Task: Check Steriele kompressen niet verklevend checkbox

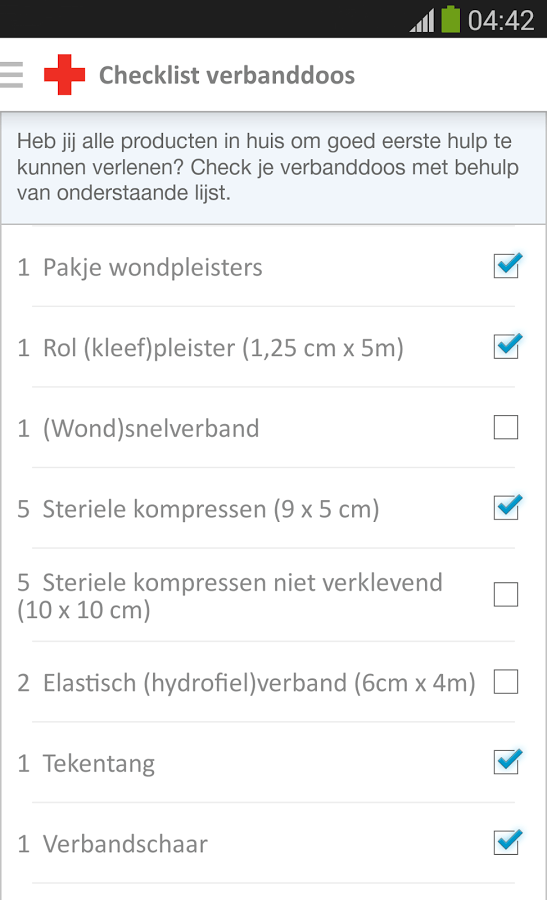Action: 506,595
